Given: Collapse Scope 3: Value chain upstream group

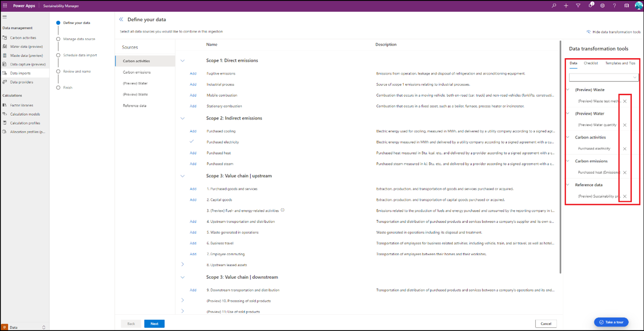Looking at the screenshot, I should tap(183, 176).
